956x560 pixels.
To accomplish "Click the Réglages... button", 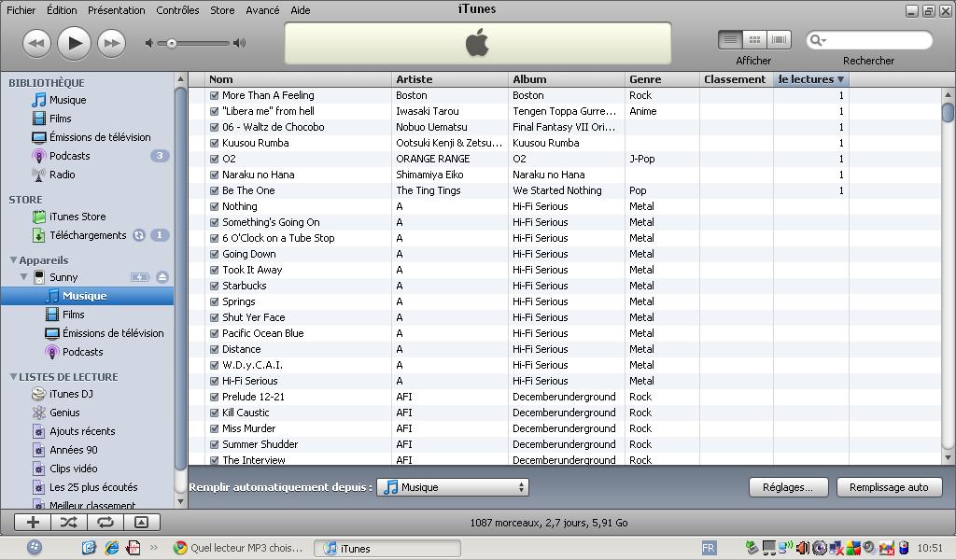I will 787,487.
